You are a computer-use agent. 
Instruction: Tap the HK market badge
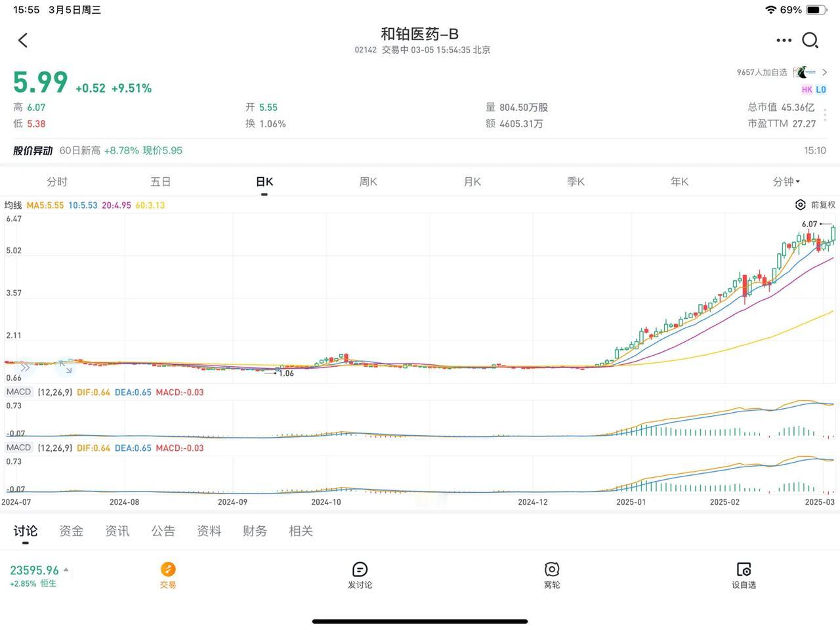(807, 89)
